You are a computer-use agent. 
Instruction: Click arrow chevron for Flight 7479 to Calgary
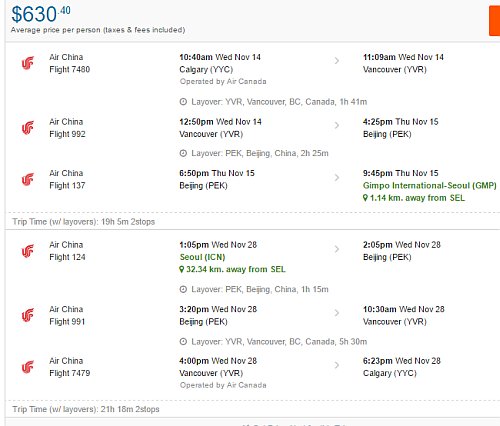(x=337, y=365)
